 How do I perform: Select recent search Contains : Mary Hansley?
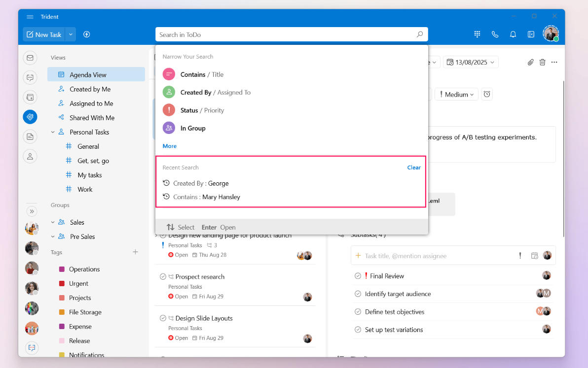coord(292,197)
